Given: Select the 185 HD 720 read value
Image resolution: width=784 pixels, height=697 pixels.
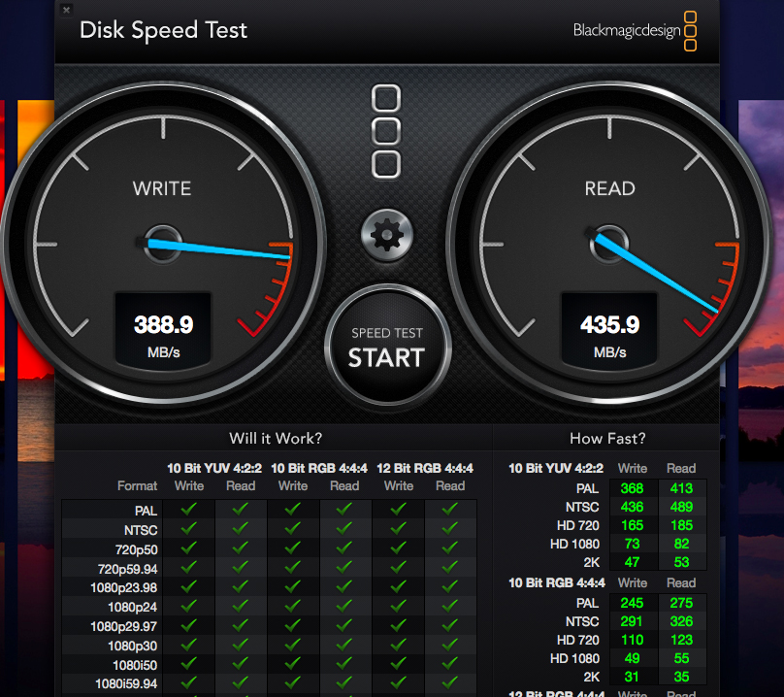Looking at the screenshot, I should pyautogui.click(x=681, y=525).
